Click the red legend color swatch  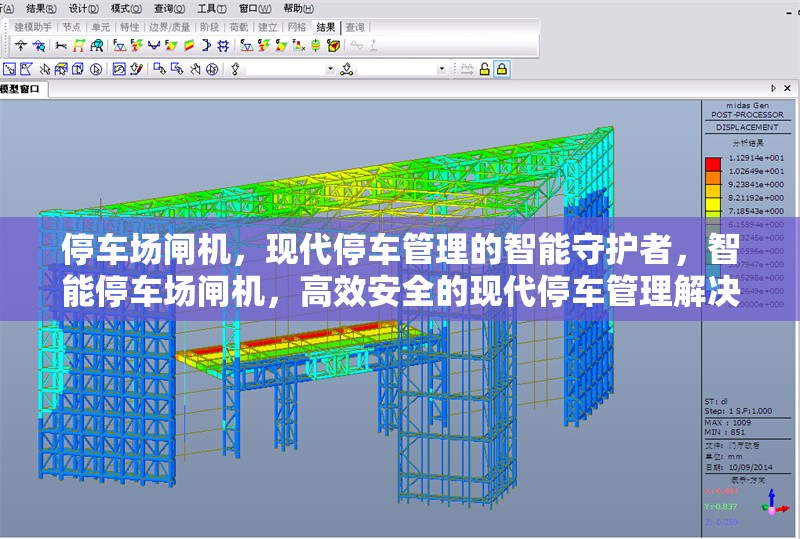pos(713,162)
